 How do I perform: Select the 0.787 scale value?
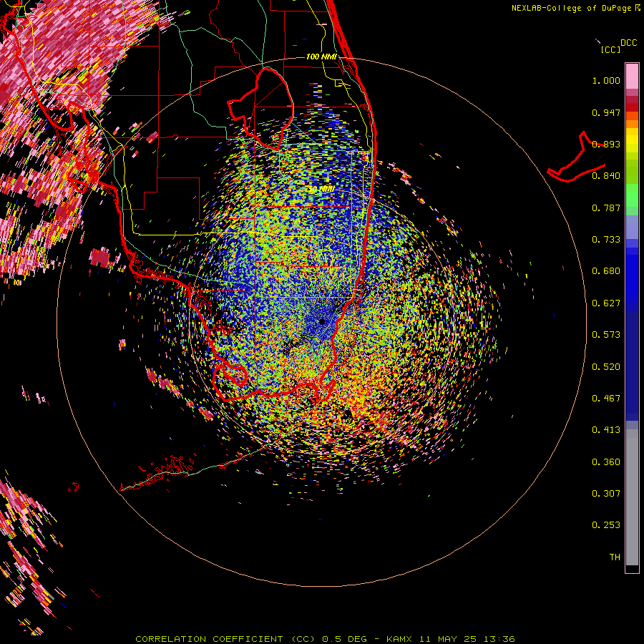point(606,208)
